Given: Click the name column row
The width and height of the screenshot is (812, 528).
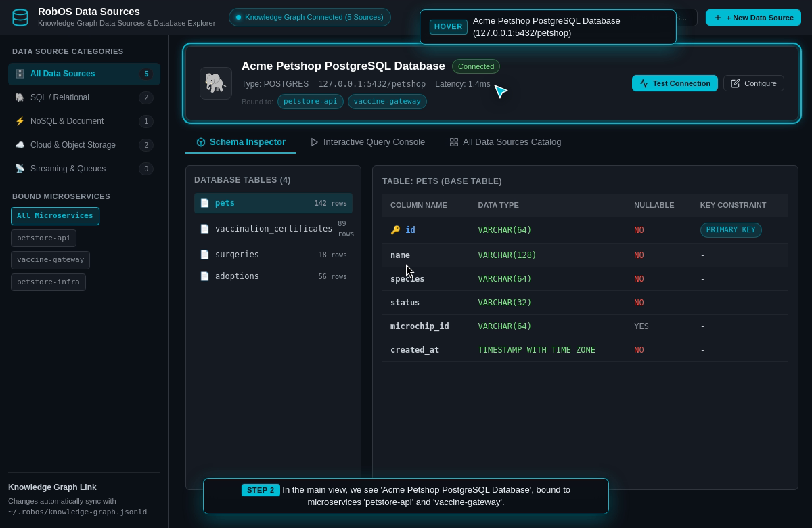Looking at the screenshot, I should point(585,255).
